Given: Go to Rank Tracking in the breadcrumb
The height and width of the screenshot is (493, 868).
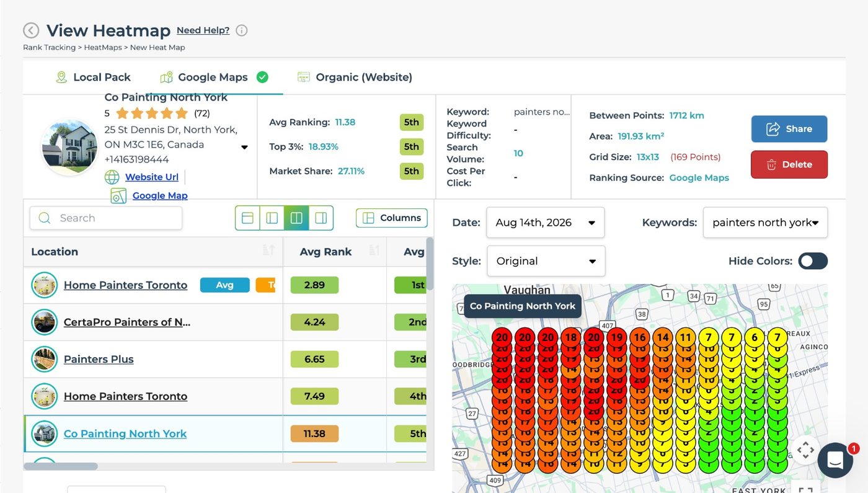Looking at the screenshot, I should point(49,48).
